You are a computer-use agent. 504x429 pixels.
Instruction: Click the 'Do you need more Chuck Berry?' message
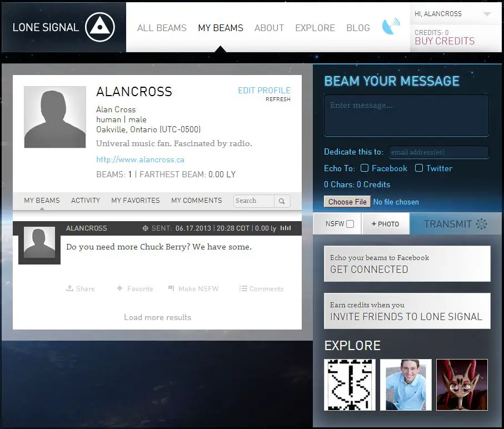pos(159,247)
